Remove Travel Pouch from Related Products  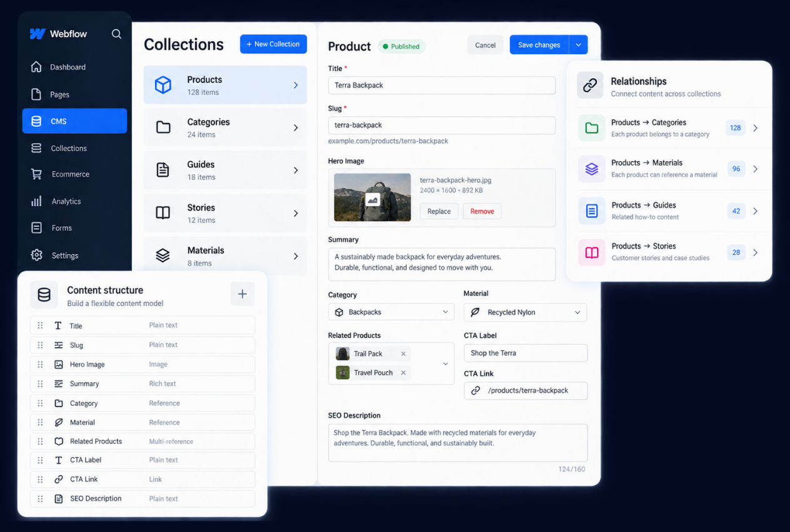pos(403,373)
